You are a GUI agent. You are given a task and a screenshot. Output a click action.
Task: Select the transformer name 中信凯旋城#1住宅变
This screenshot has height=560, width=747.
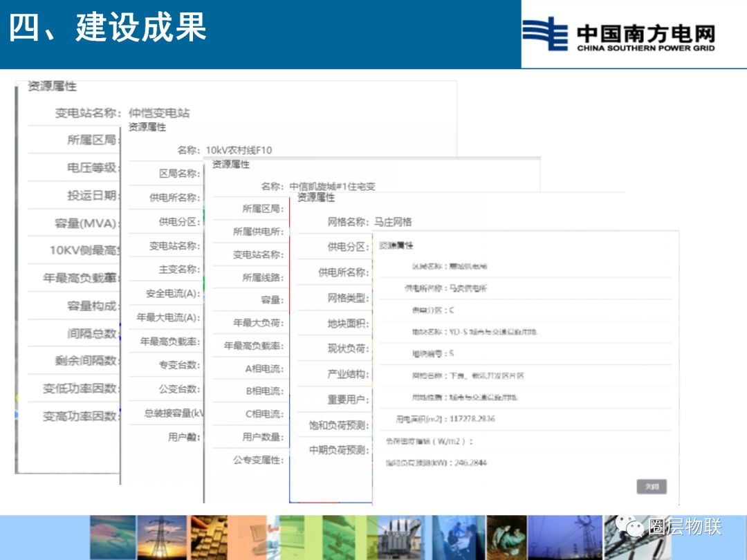click(333, 186)
